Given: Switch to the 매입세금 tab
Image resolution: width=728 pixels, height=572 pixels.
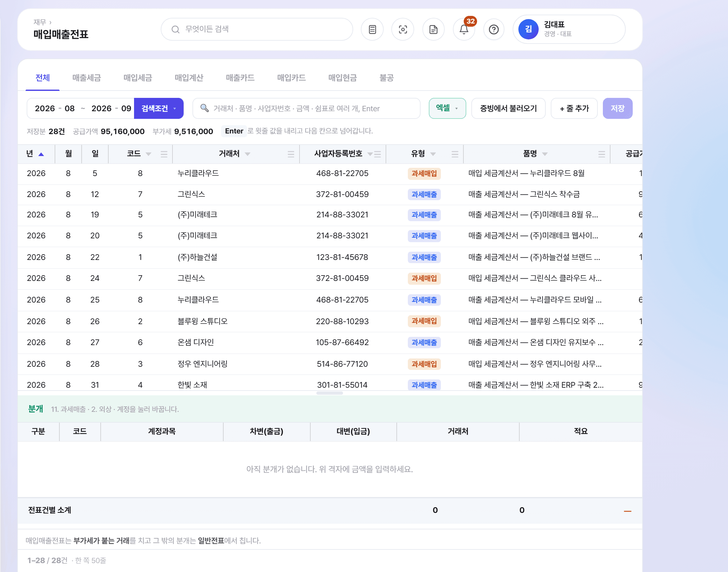Looking at the screenshot, I should (138, 78).
